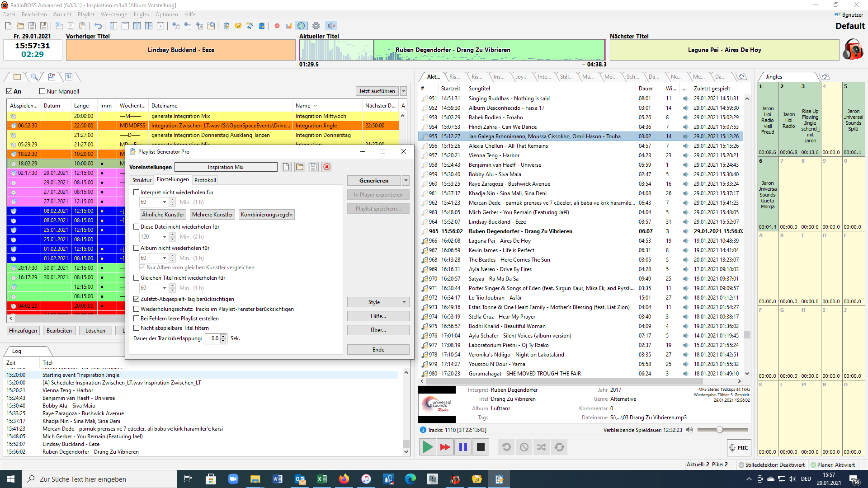Switch to Protokoll tab in Playlist Generator
868x488 pixels.
click(x=205, y=180)
